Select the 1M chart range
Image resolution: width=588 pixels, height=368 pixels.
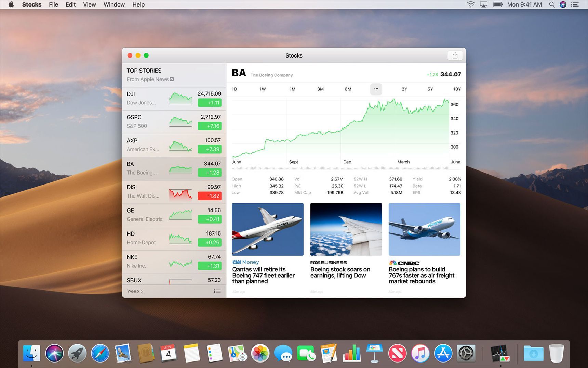pos(292,89)
